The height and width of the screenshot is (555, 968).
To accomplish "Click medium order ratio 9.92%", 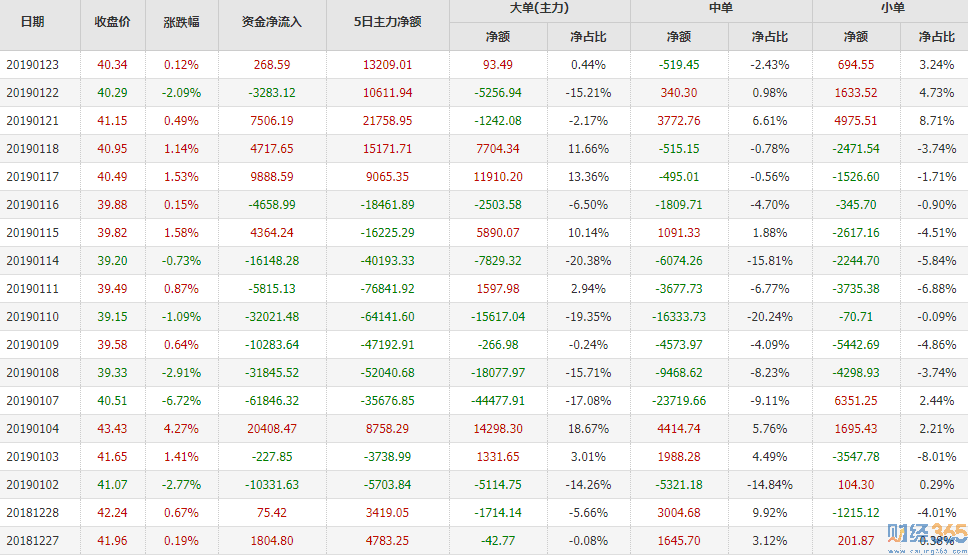I will (770, 512).
